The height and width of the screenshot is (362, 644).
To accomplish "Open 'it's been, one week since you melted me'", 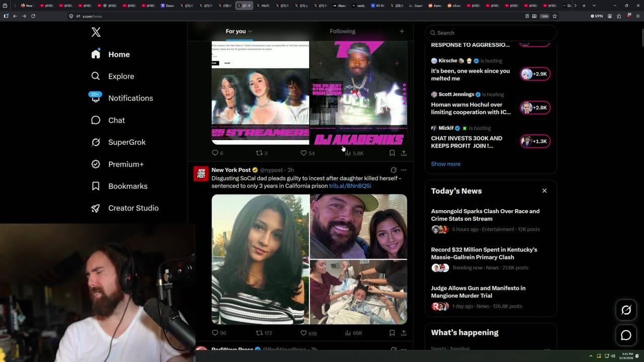I will pos(470,74).
